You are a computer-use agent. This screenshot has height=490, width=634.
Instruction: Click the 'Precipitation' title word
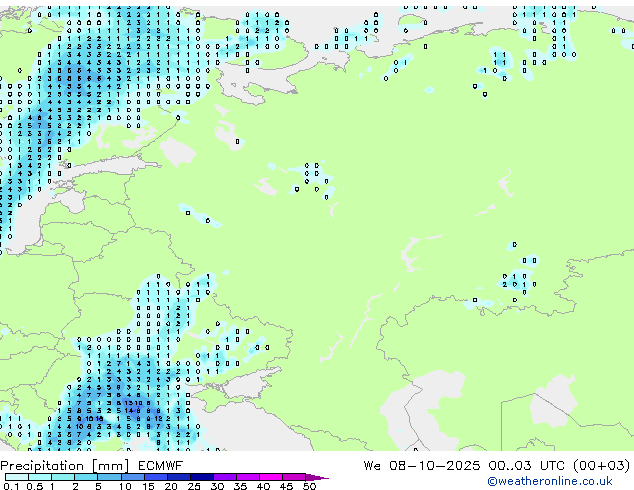[42, 466]
